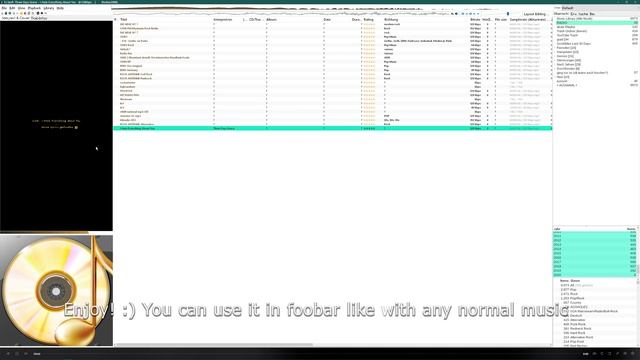The image size is (640, 360).
Task: Click the playlist horizontal scrollbar
Action: [x=214, y=345]
